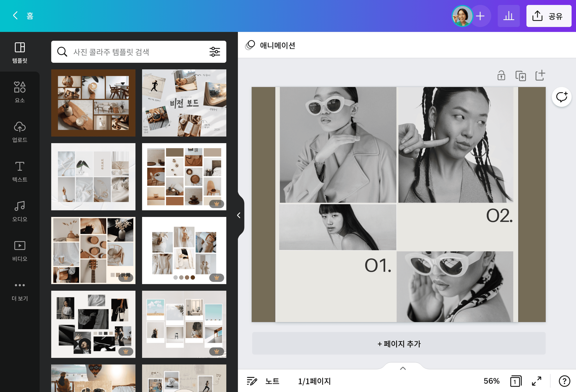Open the search filter options
This screenshot has width=576, height=392.
coord(215,52)
